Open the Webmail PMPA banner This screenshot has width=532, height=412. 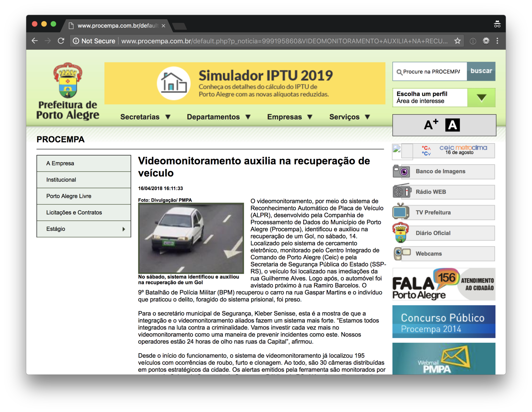click(x=444, y=359)
